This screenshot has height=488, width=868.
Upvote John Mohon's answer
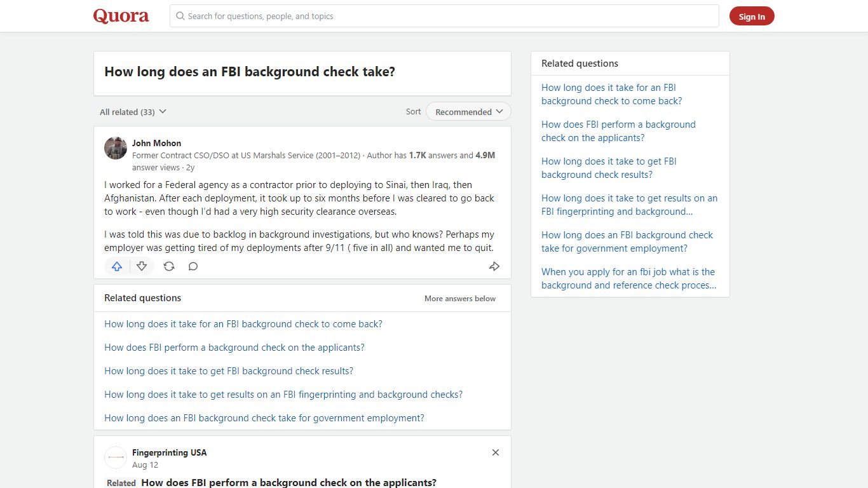[117, 266]
